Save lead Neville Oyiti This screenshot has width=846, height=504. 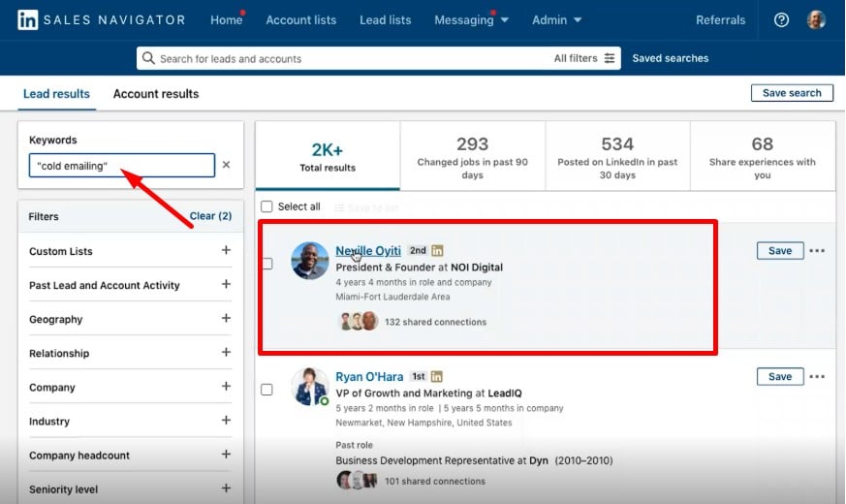[780, 250]
